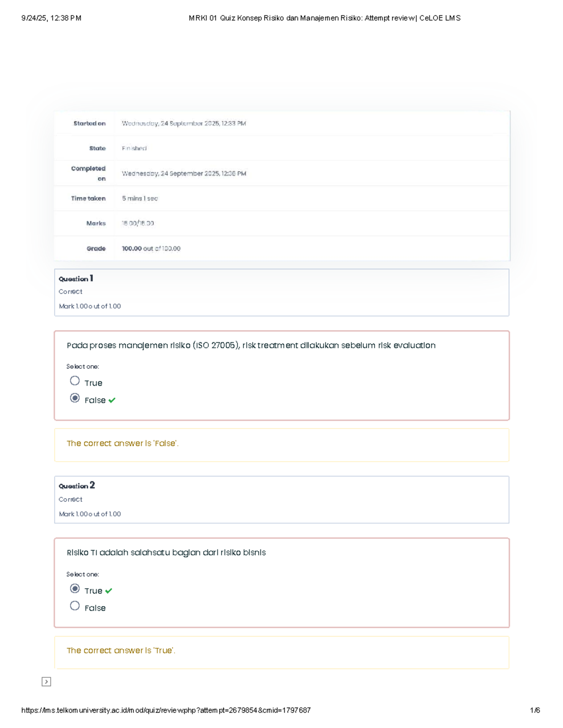Select False radio for Question 1
563x728 pixels.
click(75, 398)
